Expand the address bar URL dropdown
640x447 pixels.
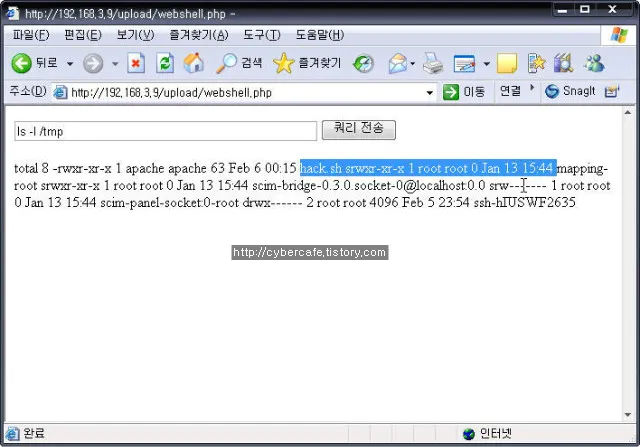430,92
